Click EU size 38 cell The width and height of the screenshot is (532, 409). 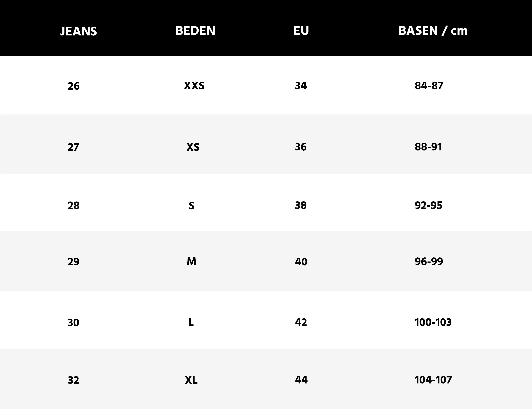click(301, 205)
